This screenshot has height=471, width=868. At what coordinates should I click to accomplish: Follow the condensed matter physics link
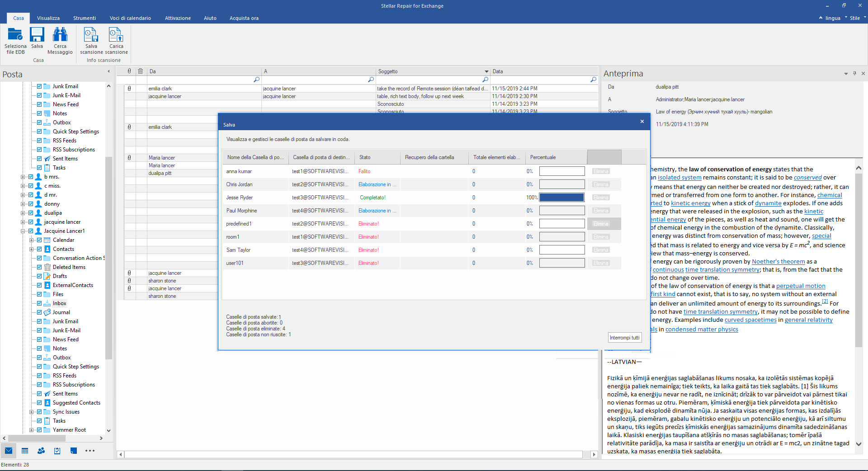[702, 330]
